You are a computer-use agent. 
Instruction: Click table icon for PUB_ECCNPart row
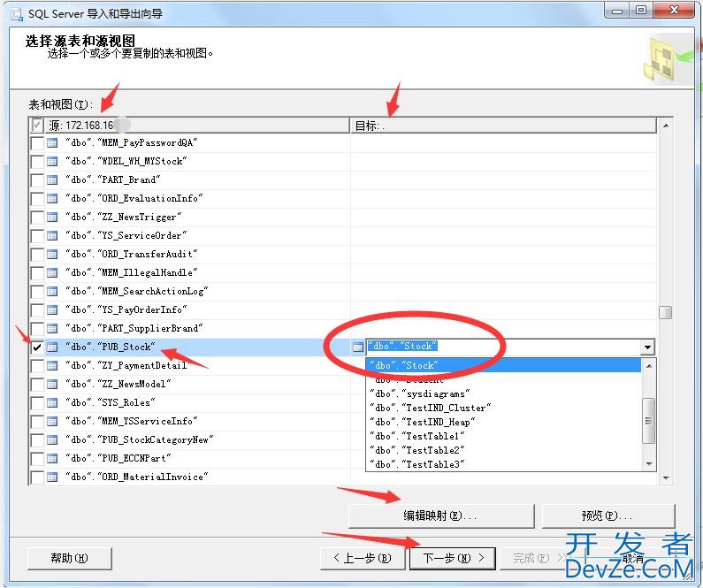(x=52, y=459)
